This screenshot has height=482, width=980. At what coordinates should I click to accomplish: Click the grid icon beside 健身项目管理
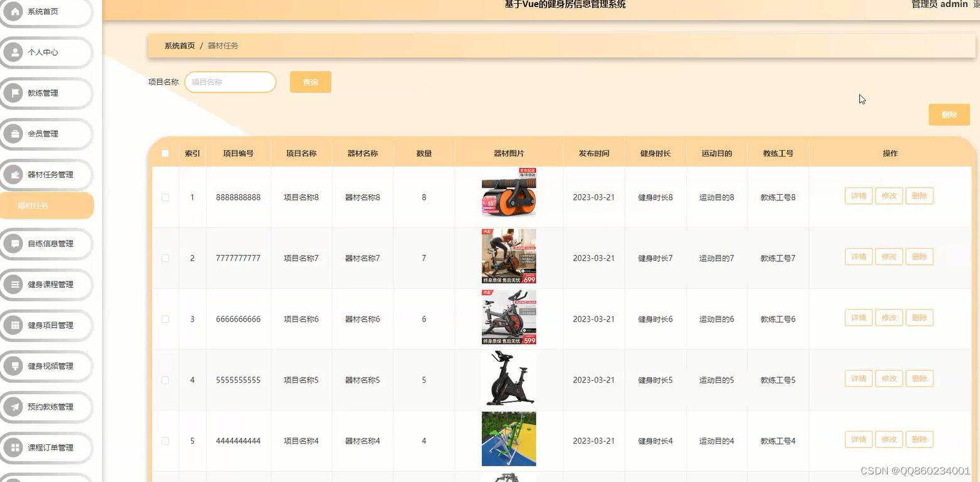click(14, 326)
